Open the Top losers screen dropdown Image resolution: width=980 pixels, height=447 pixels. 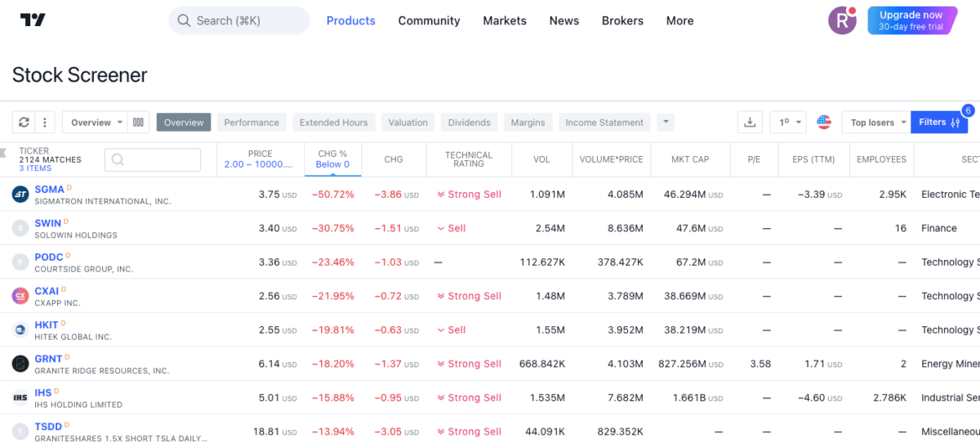tap(875, 123)
